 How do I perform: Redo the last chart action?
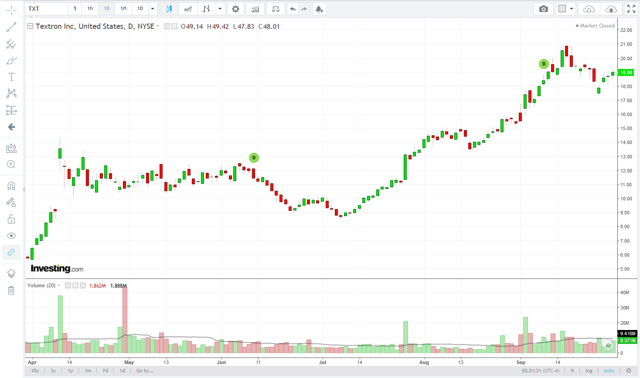click(304, 9)
